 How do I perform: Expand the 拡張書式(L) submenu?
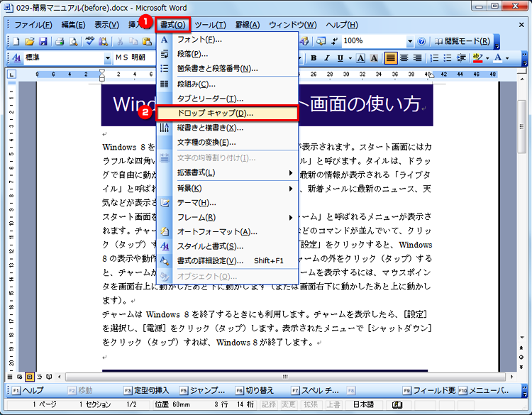click(227, 172)
